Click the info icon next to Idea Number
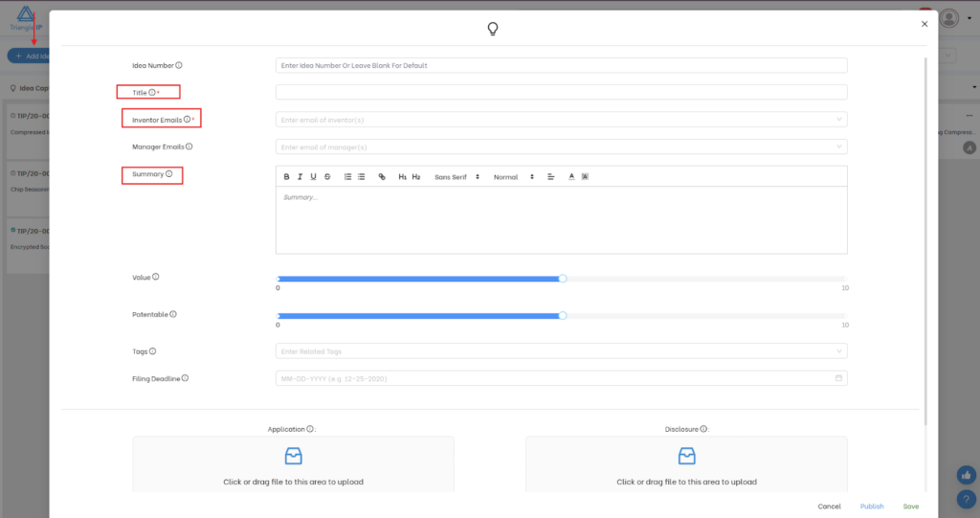 pos(179,65)
